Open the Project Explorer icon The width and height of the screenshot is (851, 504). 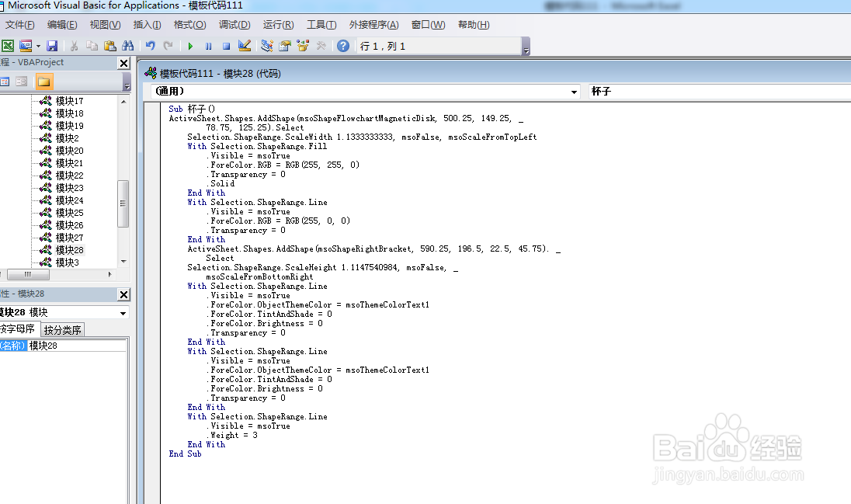point(266,46)
